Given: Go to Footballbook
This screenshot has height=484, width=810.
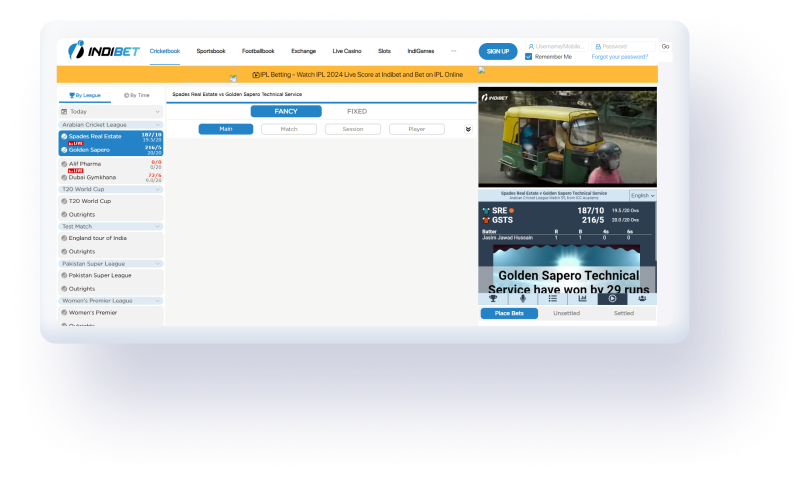Looking at the screenshot, I should (x=258, y=51).
